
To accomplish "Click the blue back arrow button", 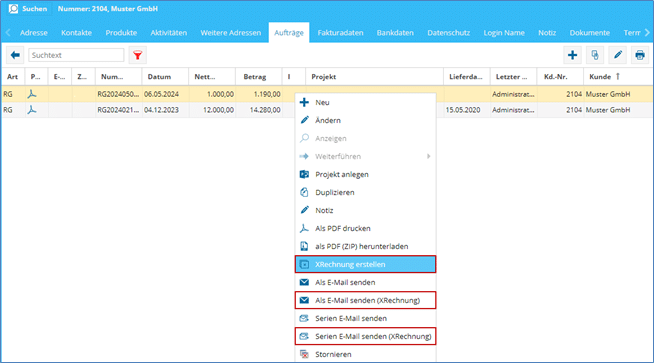I will [15, 55].
